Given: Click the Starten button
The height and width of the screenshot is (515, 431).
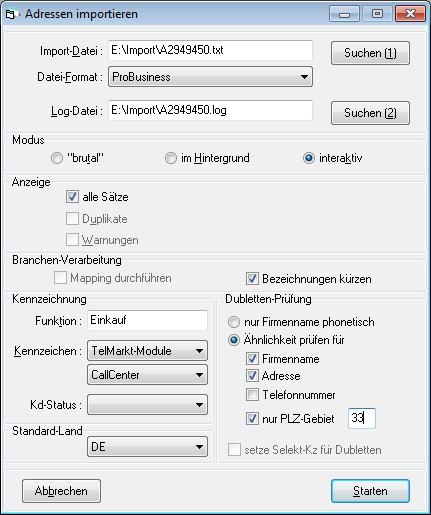Looking at the screenshot, I should click(370, 491).
